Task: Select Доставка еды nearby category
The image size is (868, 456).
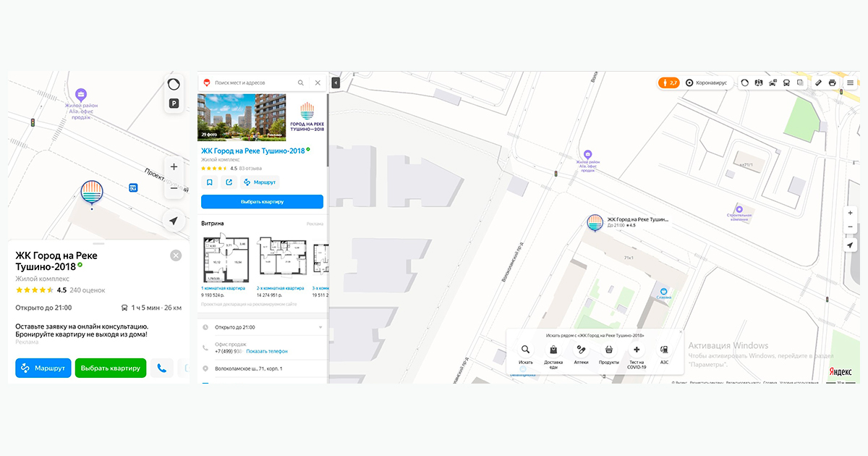Action: point(553,355)
